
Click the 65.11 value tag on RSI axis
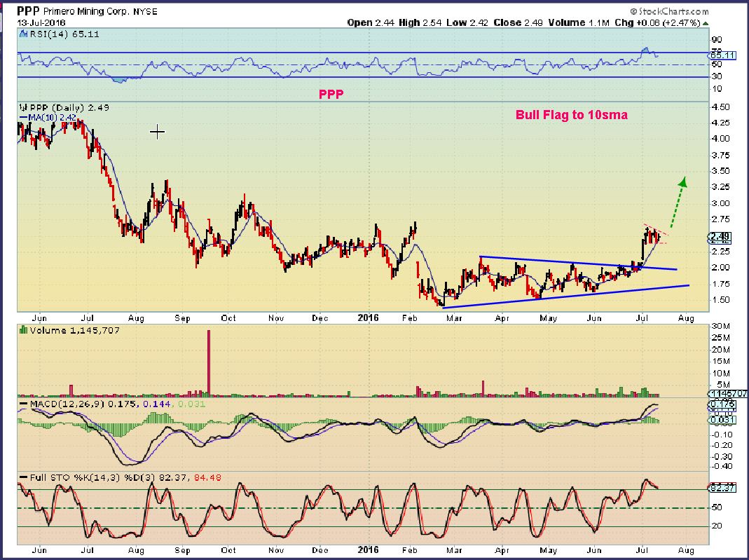pos(722,55)
